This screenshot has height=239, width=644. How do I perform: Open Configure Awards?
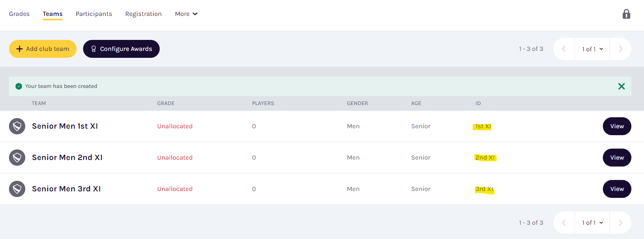[x=121, y=49]
